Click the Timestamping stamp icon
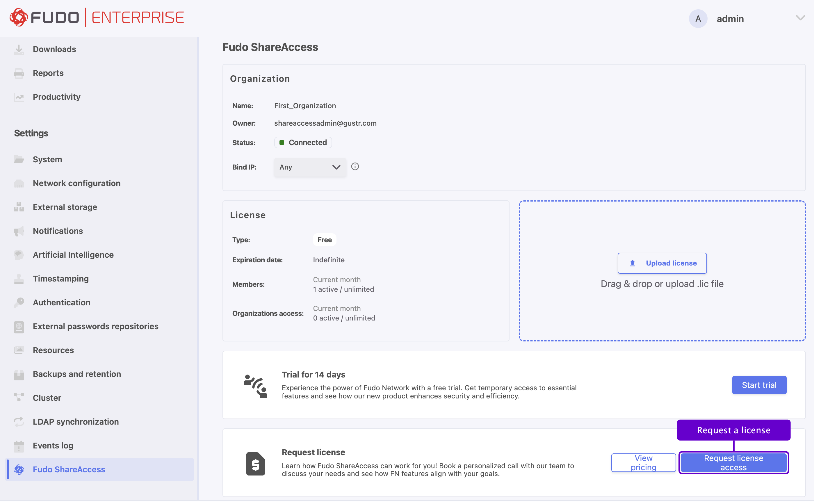 pyautogui.click(x=19, y=279)
